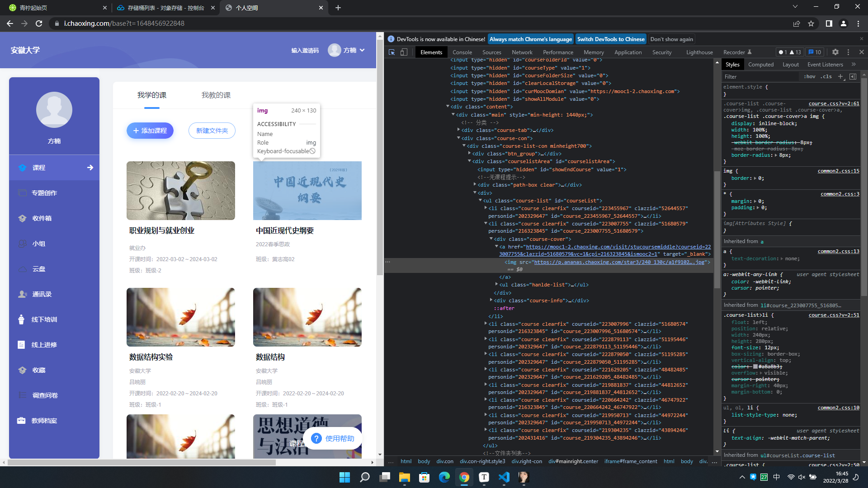The width and height of the screenshot is (868, 488).
Task: Open DevTools settings gear
Action: [x=835, y=52]
